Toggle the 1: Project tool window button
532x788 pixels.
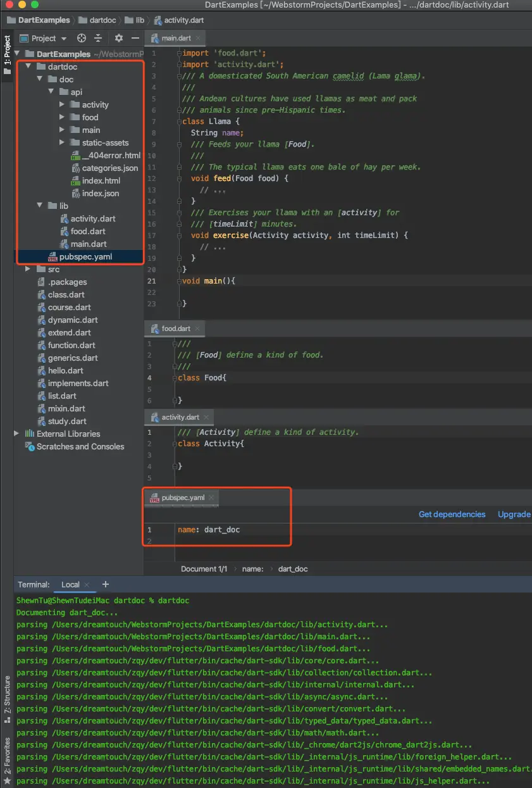[x=7, y=56]
